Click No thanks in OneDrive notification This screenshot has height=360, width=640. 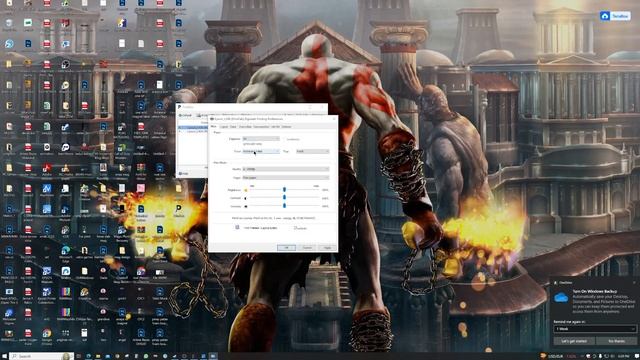tap(616, 341)
